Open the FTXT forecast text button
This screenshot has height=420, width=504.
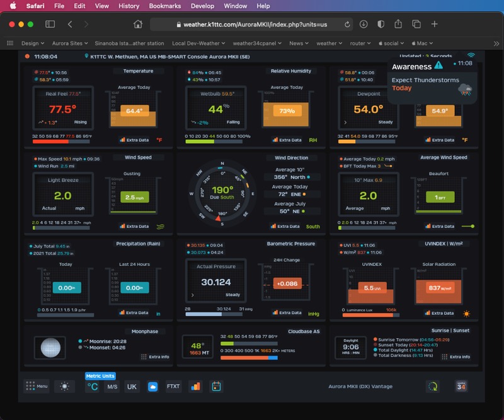coord(173,386)
